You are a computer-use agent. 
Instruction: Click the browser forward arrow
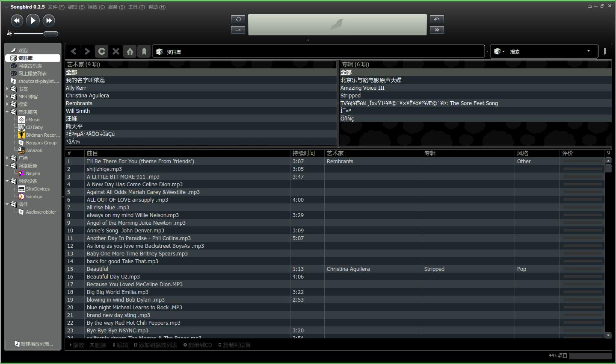pyautogui.click(x=87, y=51)
